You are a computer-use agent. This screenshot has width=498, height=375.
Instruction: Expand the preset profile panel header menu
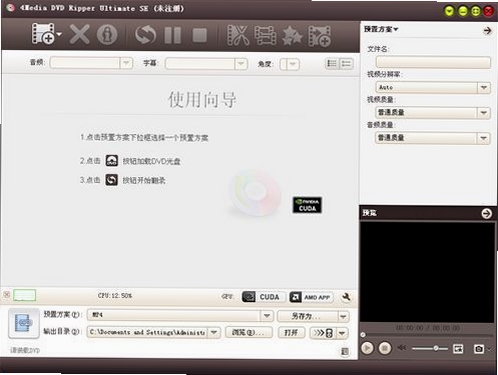tap(381, 29)
